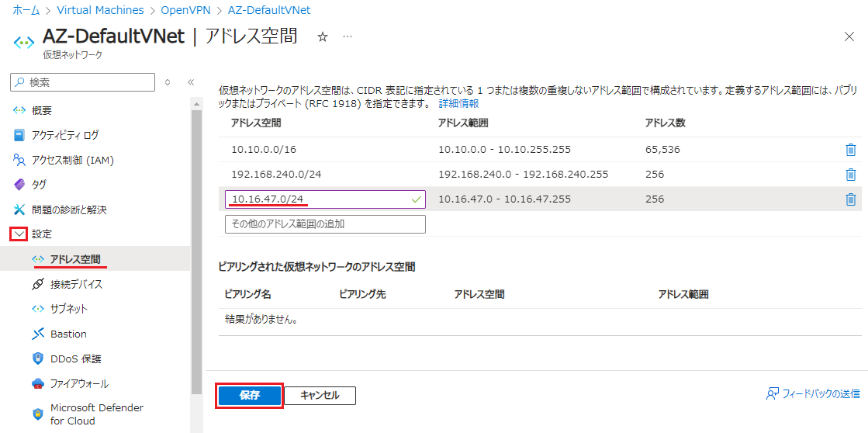Collapse the sidebar menu with double chevron
Screen dimensions: 868x433
coord(191,82)
